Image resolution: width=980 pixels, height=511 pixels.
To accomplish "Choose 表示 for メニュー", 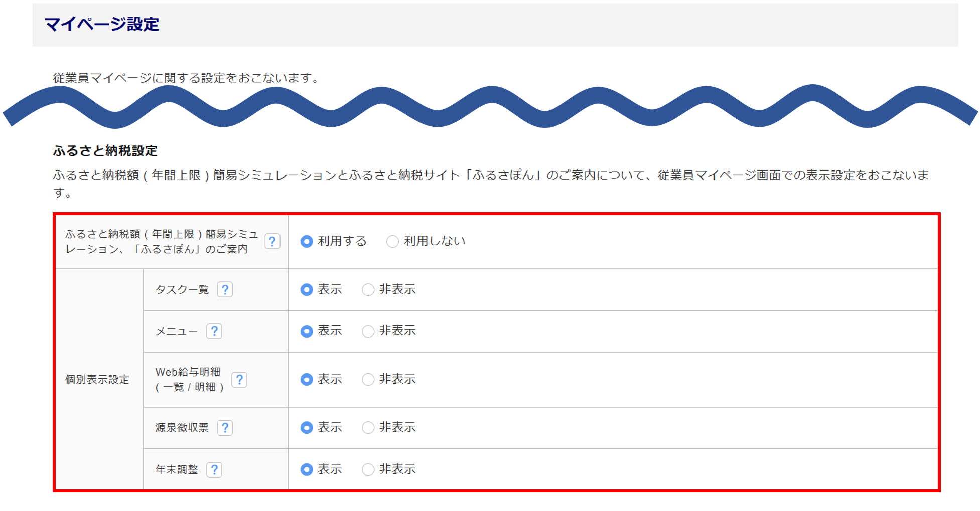I will pos(307,331).
